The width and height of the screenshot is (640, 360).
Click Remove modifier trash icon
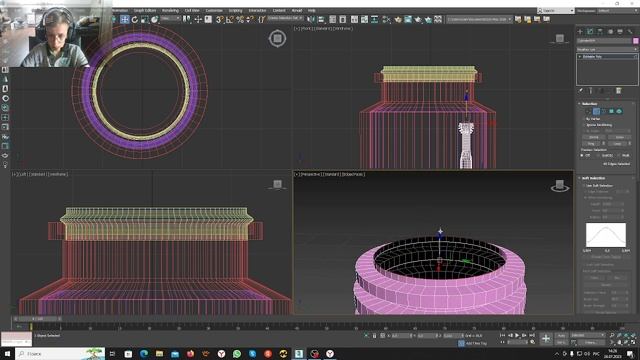[619, 91]
